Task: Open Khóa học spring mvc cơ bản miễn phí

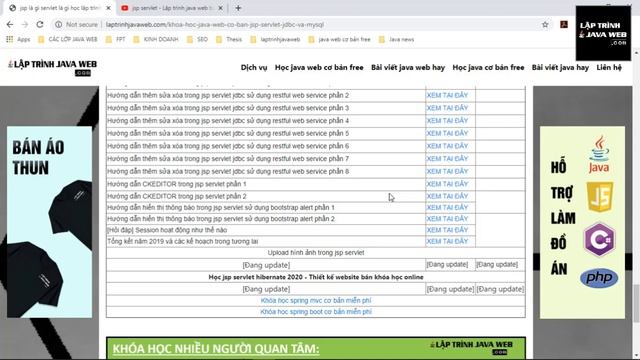Action: [x=316, y=300]
